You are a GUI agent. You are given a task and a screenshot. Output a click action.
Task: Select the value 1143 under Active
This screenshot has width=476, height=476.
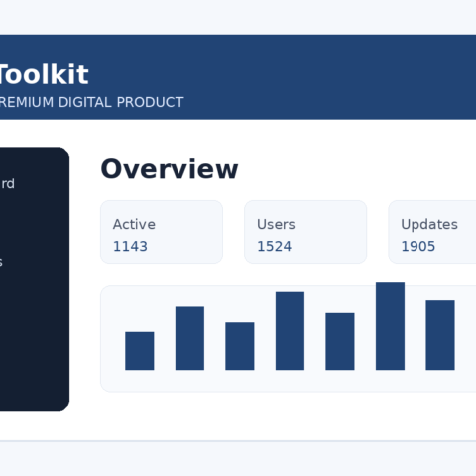coord(130,246)
